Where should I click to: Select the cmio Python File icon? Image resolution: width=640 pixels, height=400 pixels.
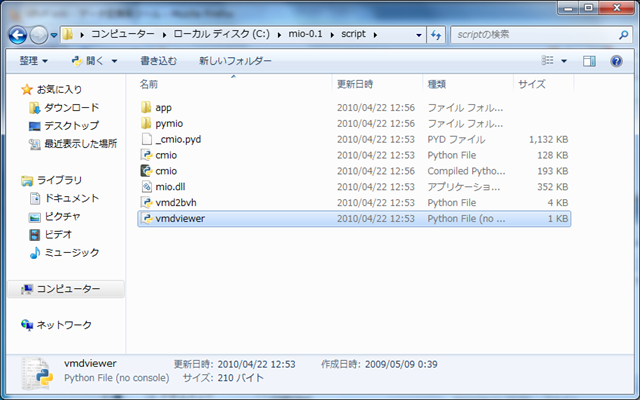146,155
